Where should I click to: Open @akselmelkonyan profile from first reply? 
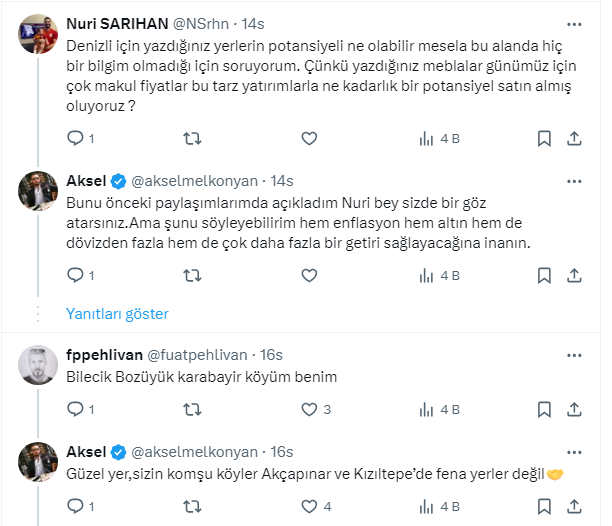click(x=197, y=181)
